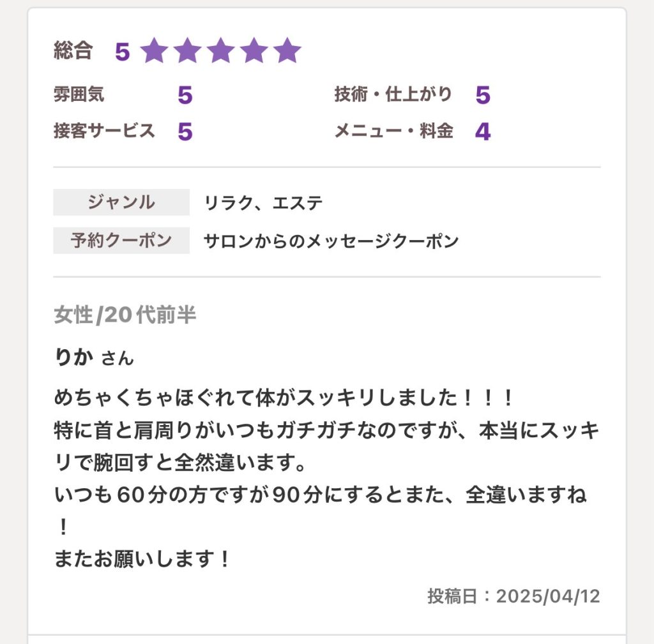This screenshot has width=654, height=644.
Task: Click the 投稿日 2025/04/12 date
Action: click(513, 596)
